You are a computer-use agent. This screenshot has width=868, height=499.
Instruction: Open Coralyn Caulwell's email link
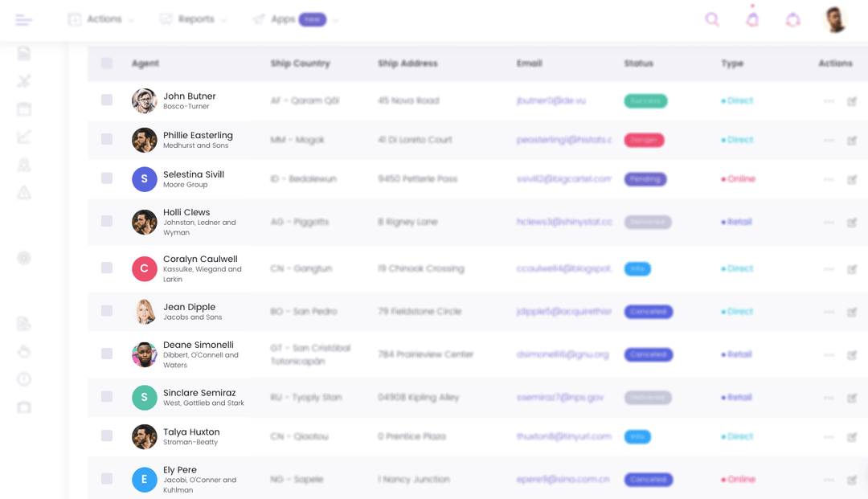[563, 269]
